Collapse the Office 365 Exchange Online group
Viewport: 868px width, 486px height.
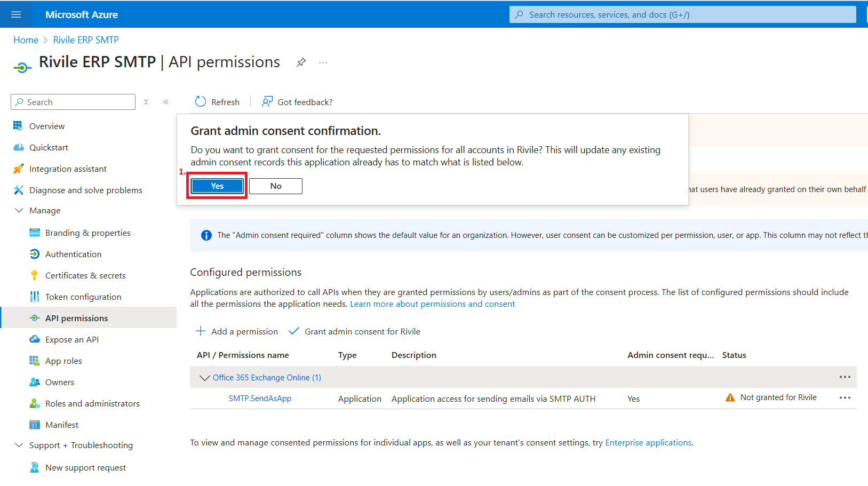(204, 378)
